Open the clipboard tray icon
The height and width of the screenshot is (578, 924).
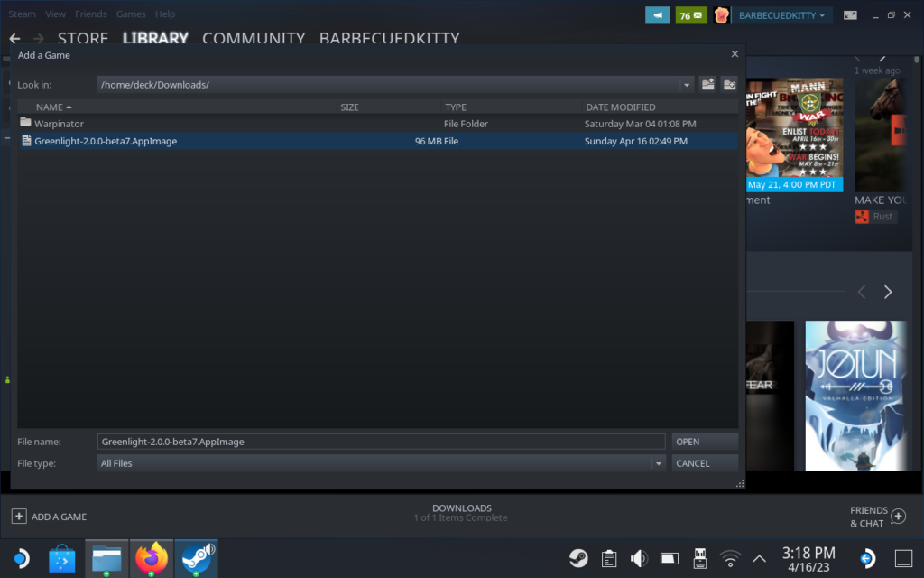pos(609,558)
